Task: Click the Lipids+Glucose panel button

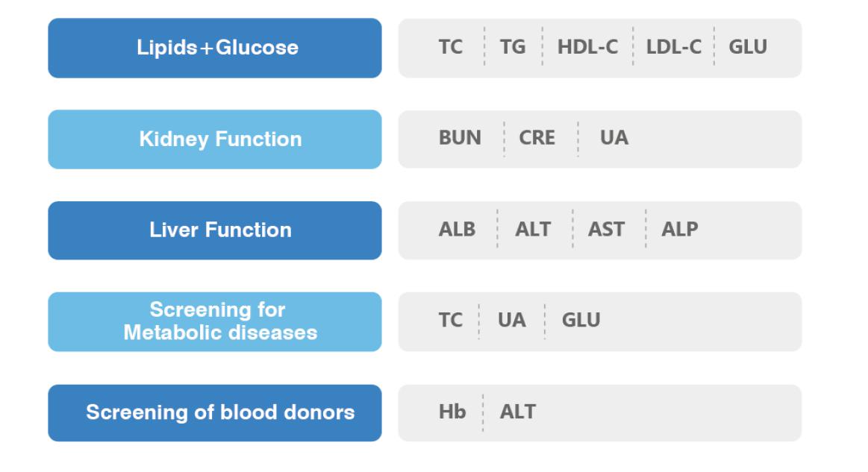Action: pyautogui.click(x=215, y=48)
